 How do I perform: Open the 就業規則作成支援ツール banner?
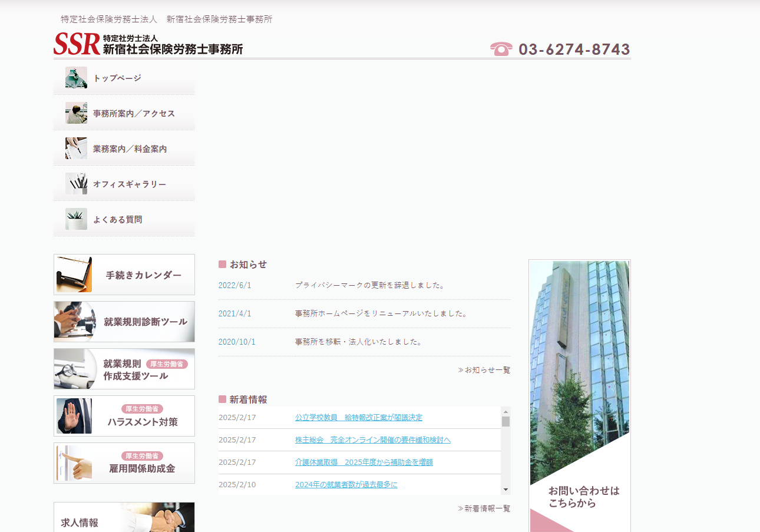pyautogui.click(x=124, y=369)
